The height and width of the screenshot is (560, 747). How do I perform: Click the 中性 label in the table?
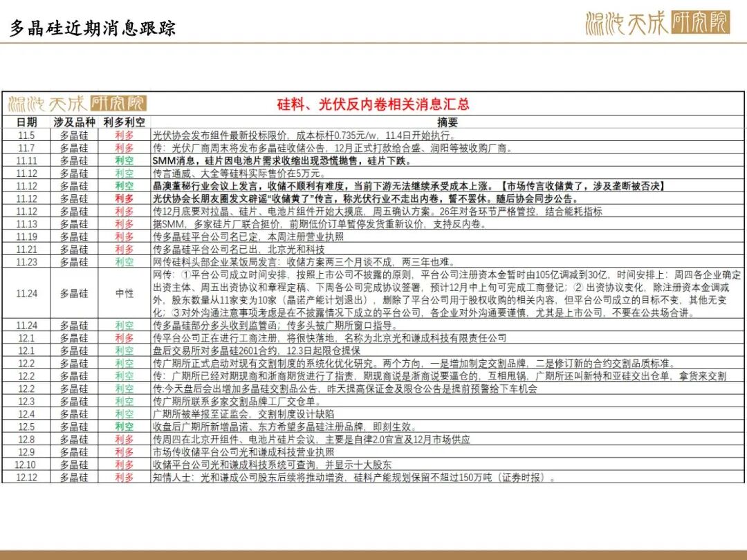point(124,294)
